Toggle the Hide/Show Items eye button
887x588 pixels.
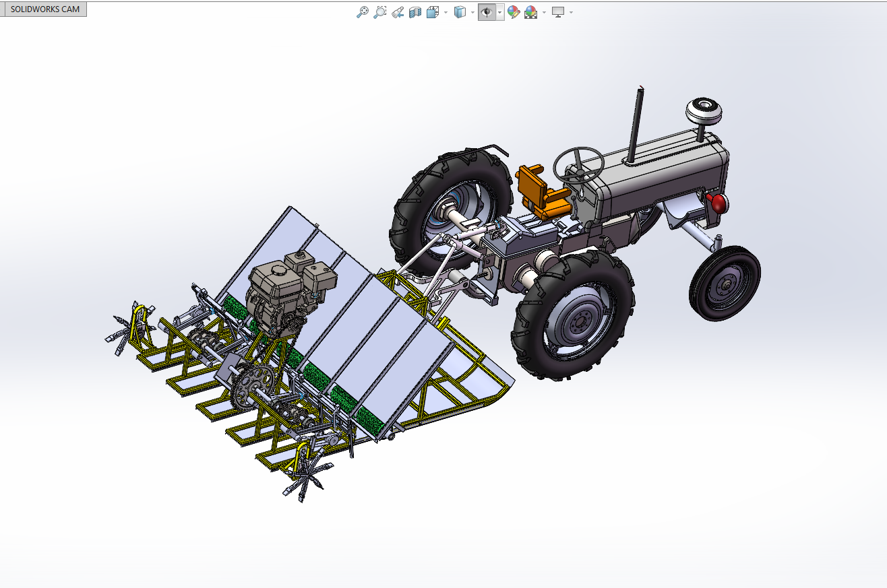487,12
